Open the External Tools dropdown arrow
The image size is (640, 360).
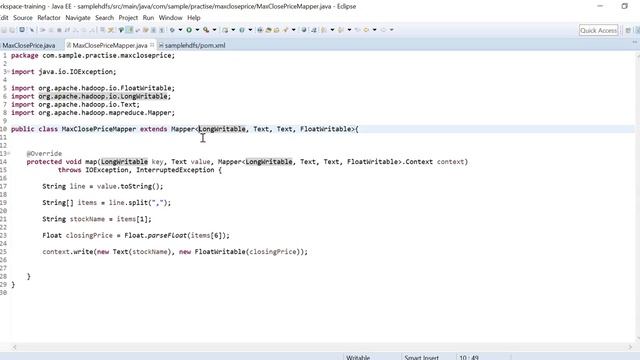pos(214,30)
